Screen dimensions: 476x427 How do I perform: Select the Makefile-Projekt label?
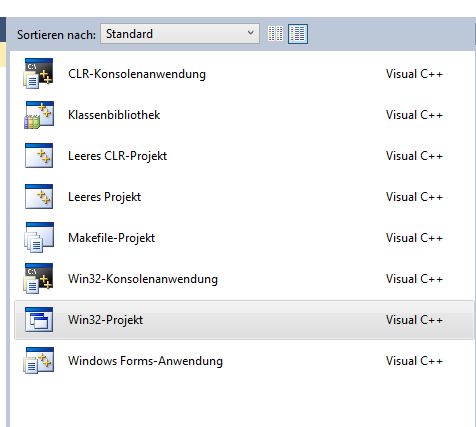click(x=111, y=238)
